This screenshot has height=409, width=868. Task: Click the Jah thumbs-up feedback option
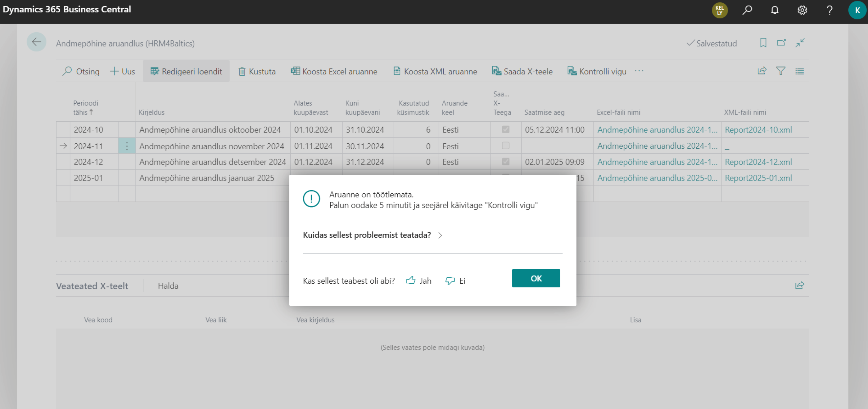[x=419, y=281]
